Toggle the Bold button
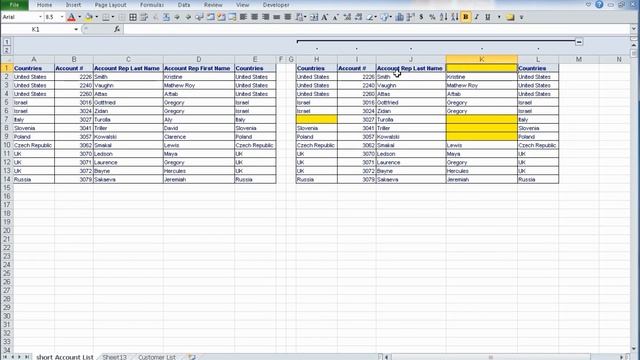Image resolution: width=640 pixels, height=360 pixels. [465, 17]
